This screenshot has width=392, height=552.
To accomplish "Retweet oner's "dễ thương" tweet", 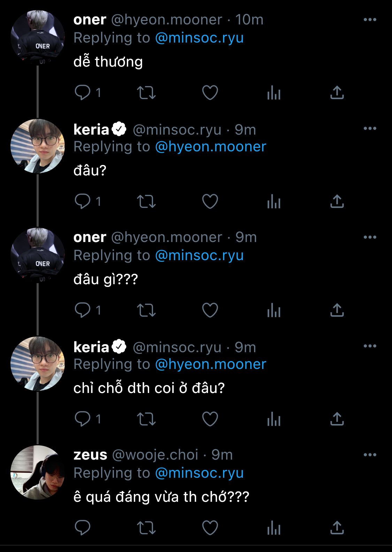I will point(146,93).
